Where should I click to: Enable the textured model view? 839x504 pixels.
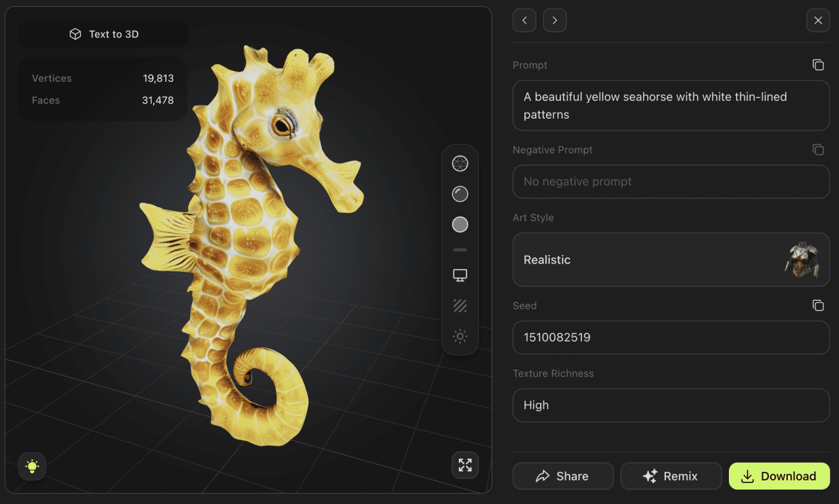point(459,224)
